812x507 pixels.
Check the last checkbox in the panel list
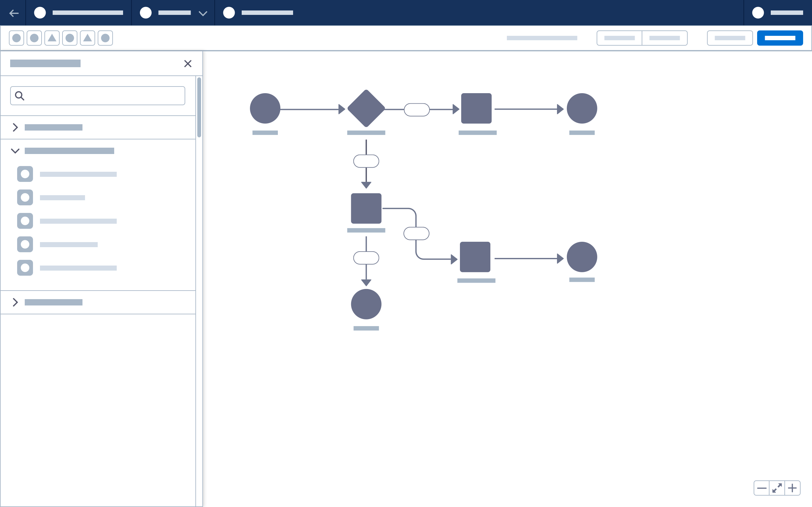click(25, 267)
